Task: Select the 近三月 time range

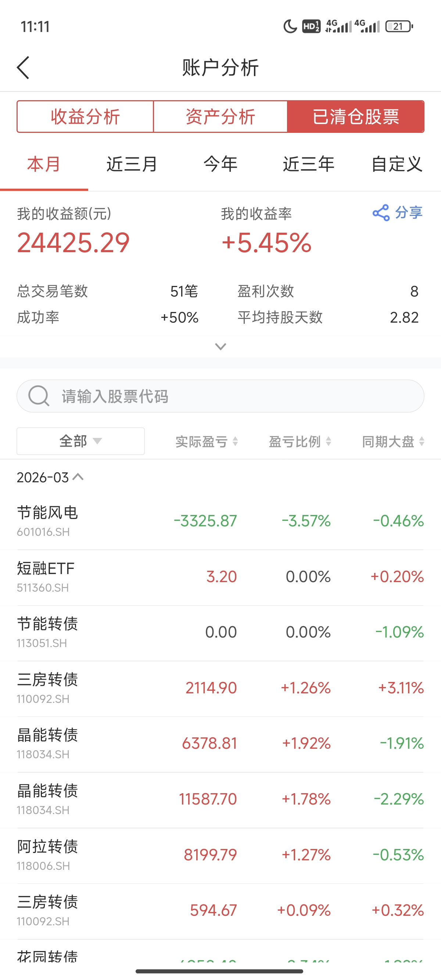Action: (x=132, y=164)
